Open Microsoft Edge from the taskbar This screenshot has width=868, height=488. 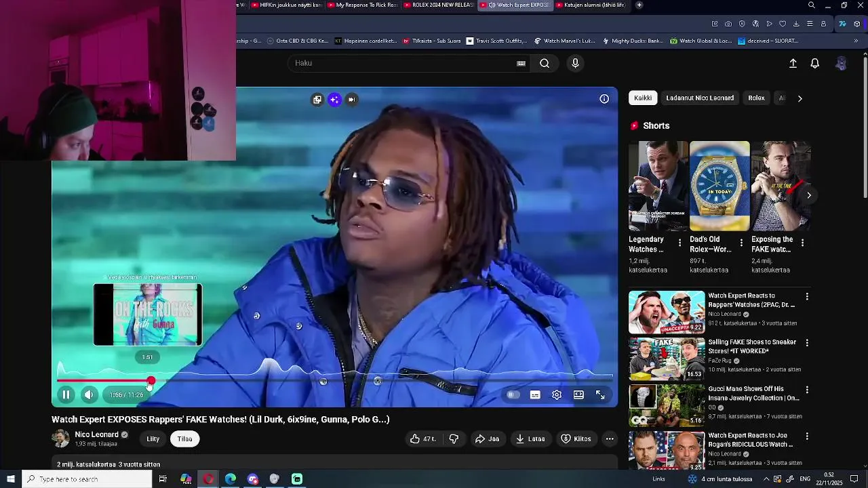[x=231, y=479]
